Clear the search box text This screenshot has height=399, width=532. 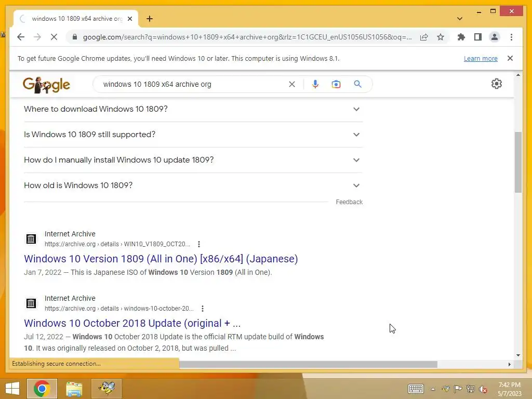pyautogui.click(x=292, y=84)
